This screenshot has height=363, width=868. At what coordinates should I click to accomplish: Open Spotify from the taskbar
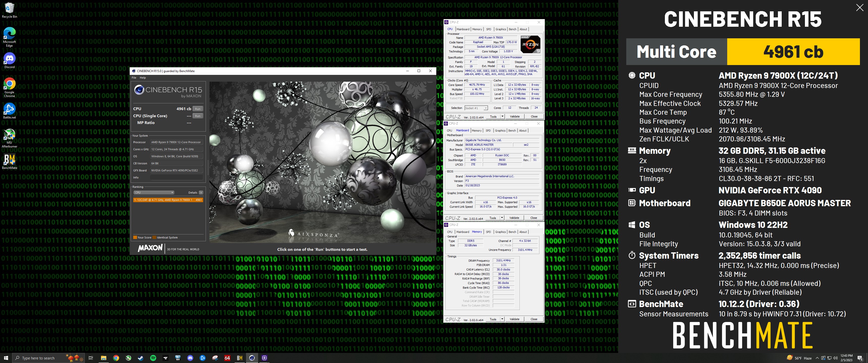(x=153, y=358)
